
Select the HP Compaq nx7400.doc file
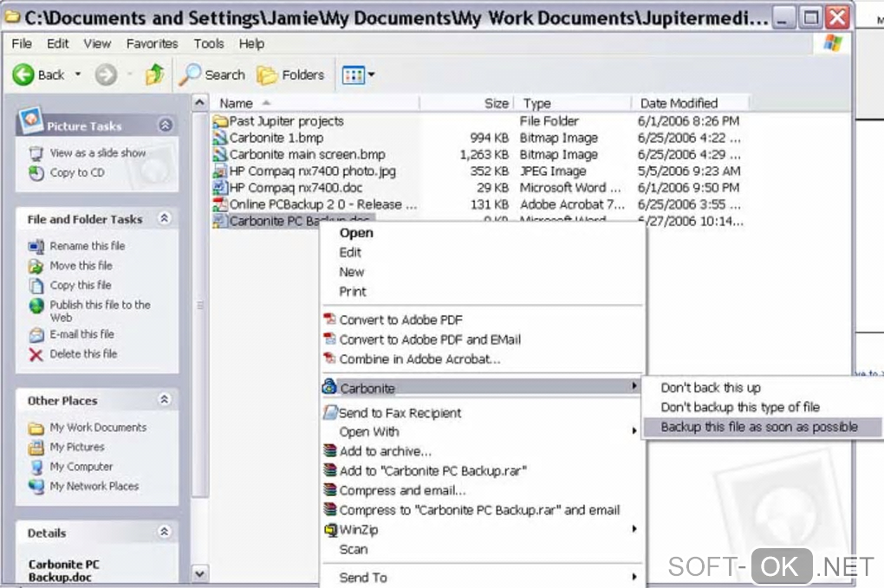coord(296,188)
